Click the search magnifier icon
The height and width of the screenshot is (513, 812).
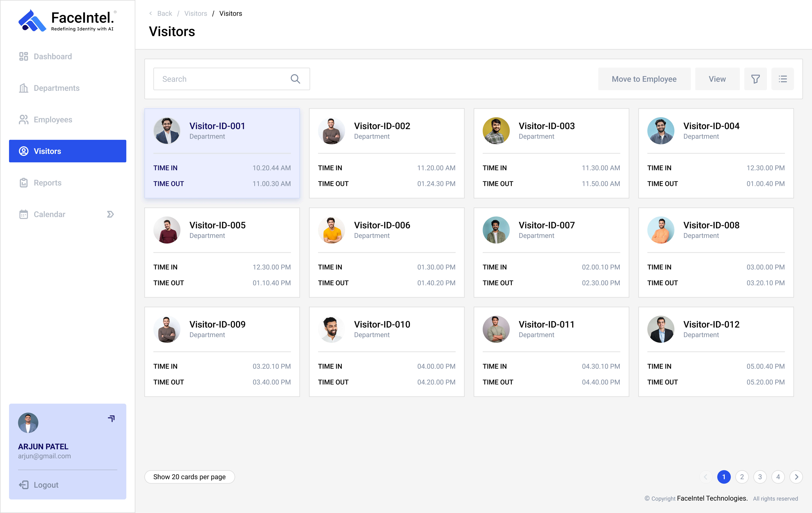click(x=295, y=79)
